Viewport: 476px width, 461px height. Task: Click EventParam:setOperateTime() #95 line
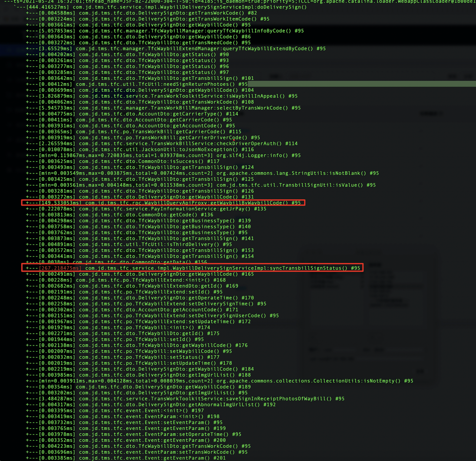[133, 434]
